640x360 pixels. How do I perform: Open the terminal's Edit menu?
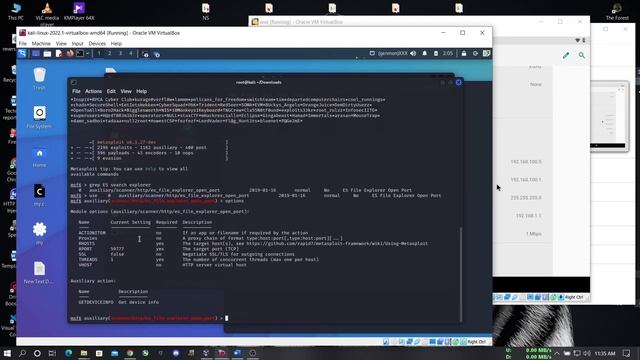(x=111, y=91)
